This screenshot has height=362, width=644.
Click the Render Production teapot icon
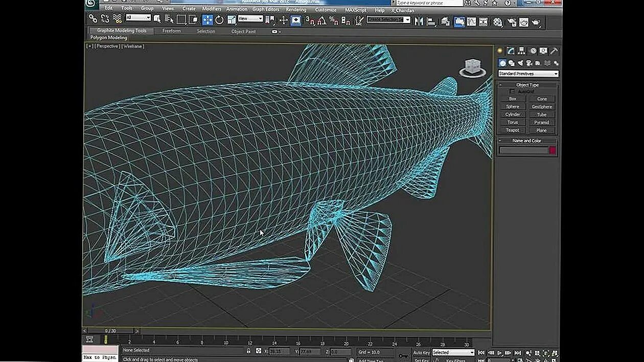(536, 22)
